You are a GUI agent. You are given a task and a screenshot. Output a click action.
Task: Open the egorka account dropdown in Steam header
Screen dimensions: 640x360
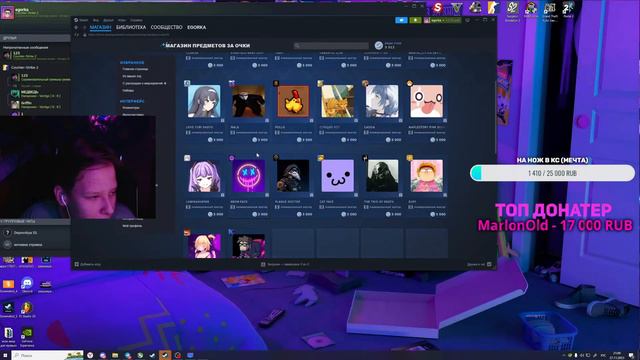point(442,20)
